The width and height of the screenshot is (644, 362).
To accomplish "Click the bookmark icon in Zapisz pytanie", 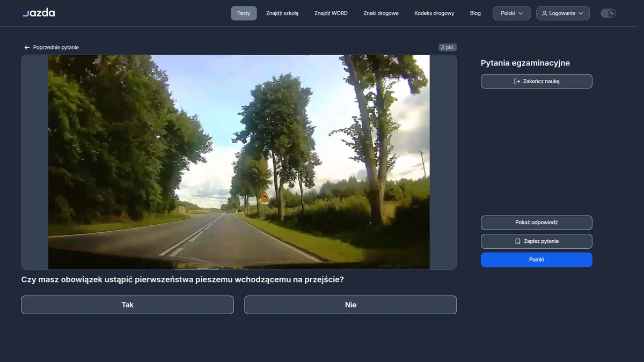I will (518, 241).
